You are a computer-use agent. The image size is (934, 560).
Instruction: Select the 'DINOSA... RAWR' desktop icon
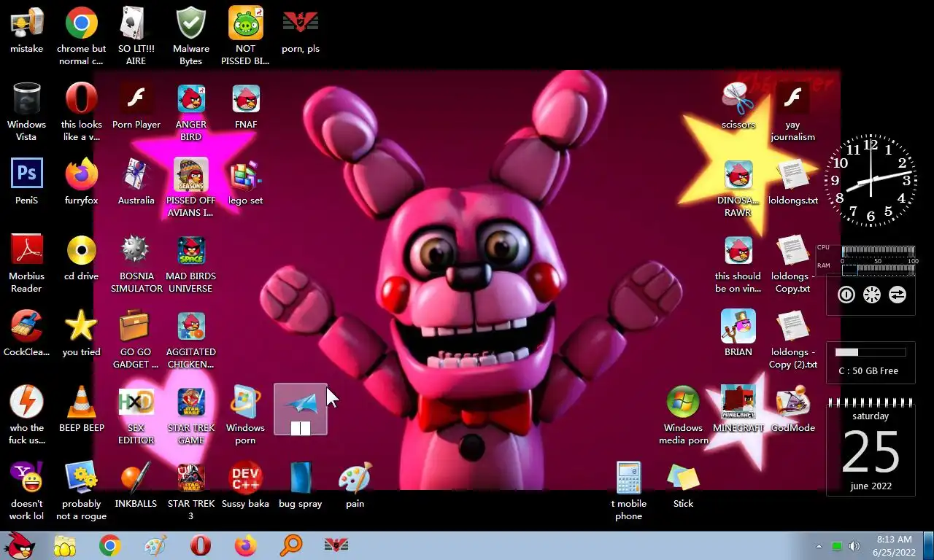[x=738, y=189]
